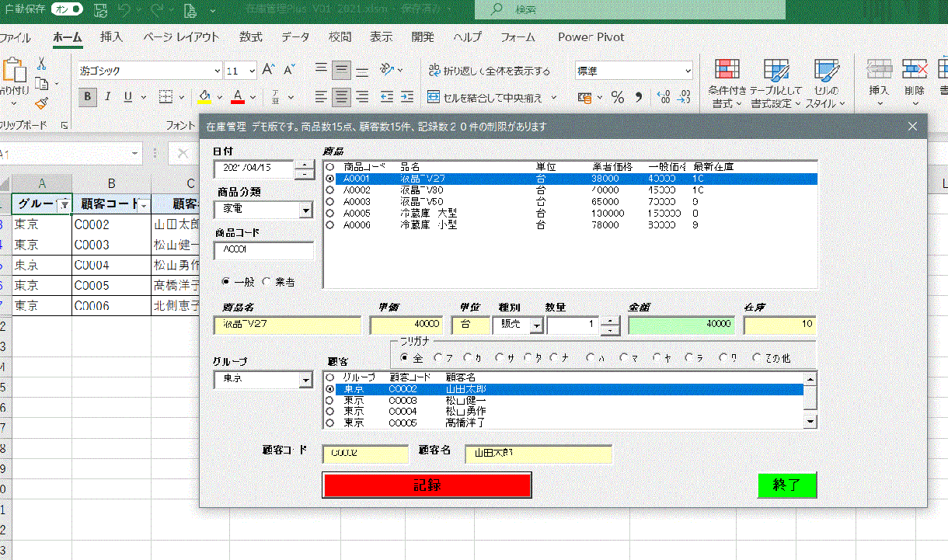Click the increase indent icon

tap(407, 97)
